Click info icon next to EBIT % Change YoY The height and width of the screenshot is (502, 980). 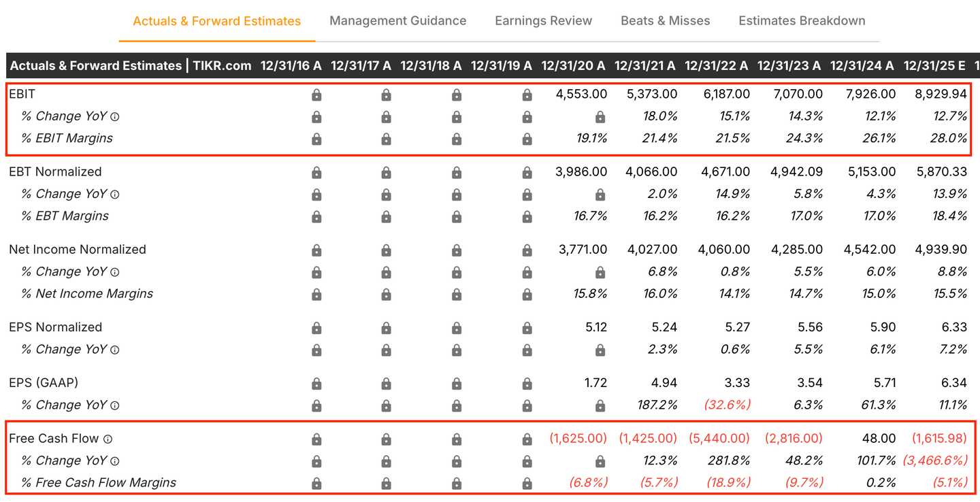(x=114, y=117)
